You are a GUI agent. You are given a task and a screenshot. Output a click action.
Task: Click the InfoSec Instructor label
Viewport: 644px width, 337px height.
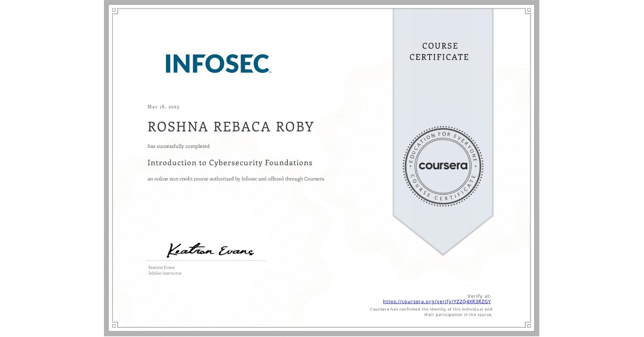click(x=164, y=273)
